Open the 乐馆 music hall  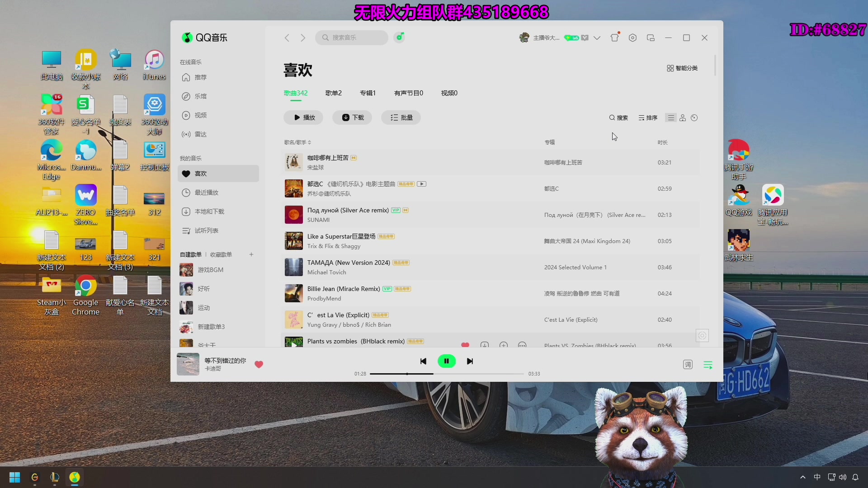(x=218, y=96)
